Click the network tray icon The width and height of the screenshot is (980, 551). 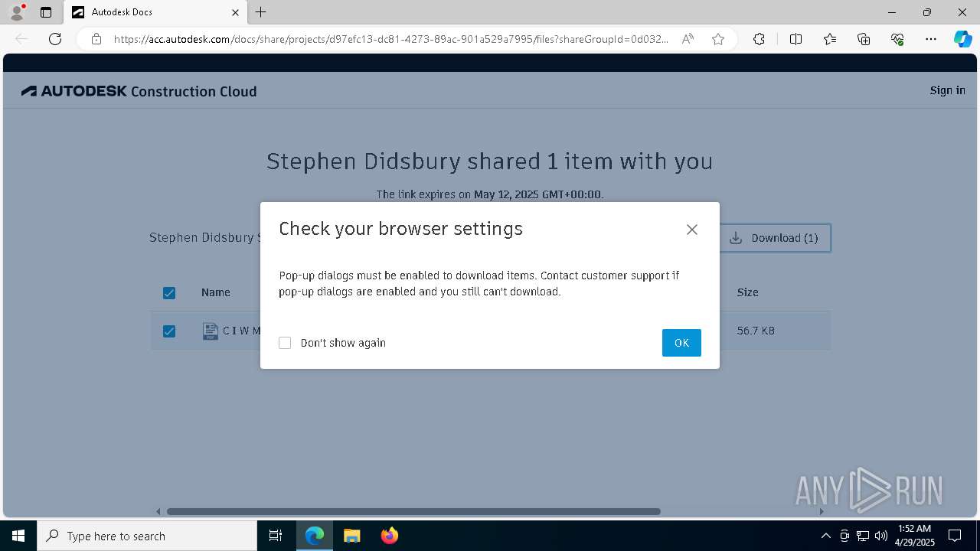[x=863, y=536]
